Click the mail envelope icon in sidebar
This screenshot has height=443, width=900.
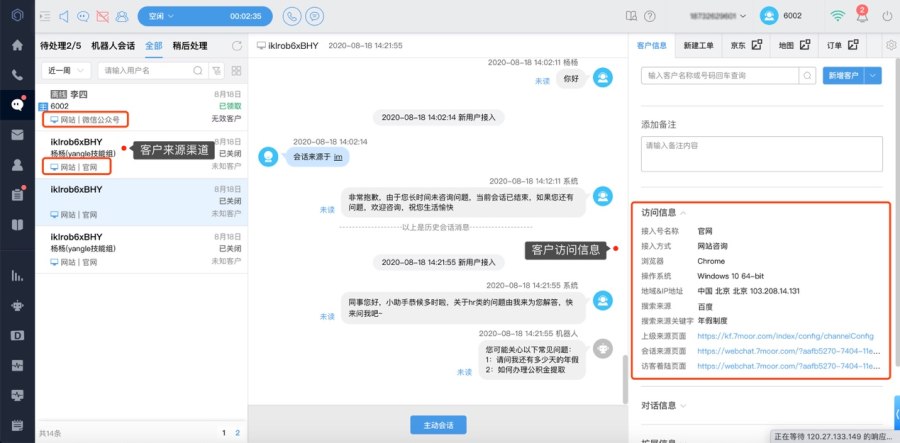pos(17,135)
